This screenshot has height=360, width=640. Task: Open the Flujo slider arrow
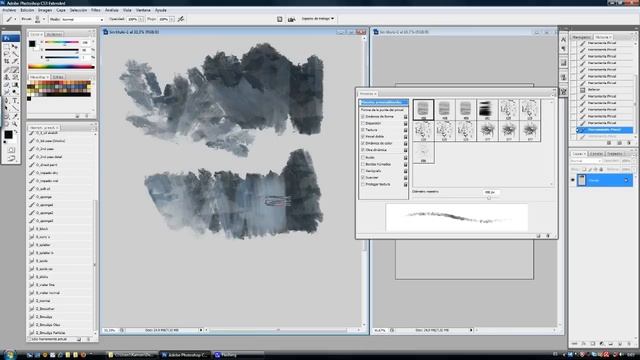pos(172,19)
